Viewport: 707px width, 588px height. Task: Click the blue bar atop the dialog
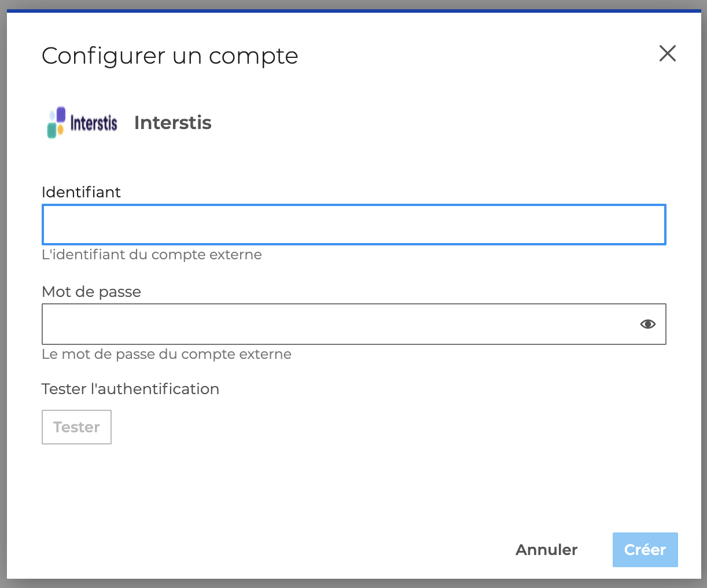tap(353, 10)
